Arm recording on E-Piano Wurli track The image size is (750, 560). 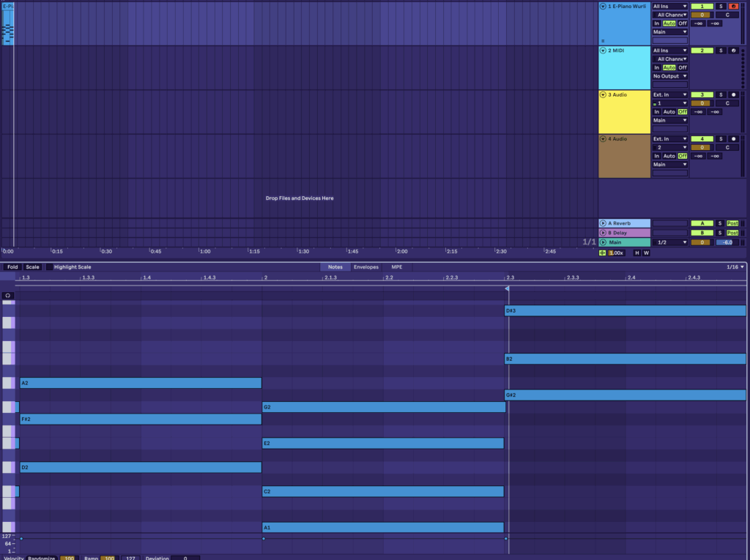point(732,7)
